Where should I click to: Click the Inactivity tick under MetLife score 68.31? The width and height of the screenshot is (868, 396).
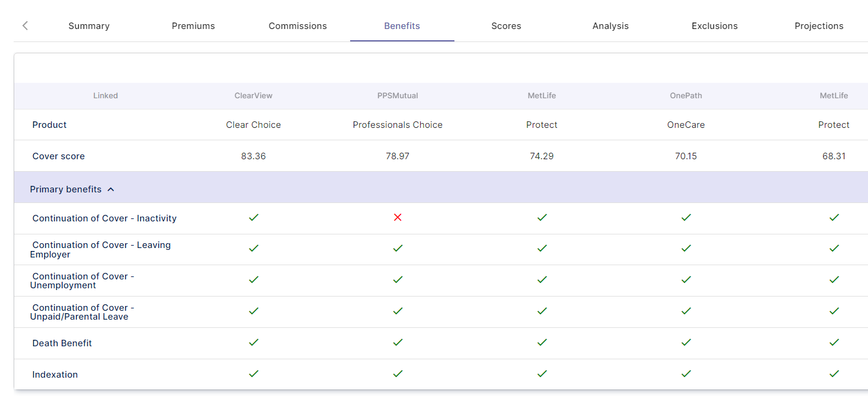click(834, 217)
